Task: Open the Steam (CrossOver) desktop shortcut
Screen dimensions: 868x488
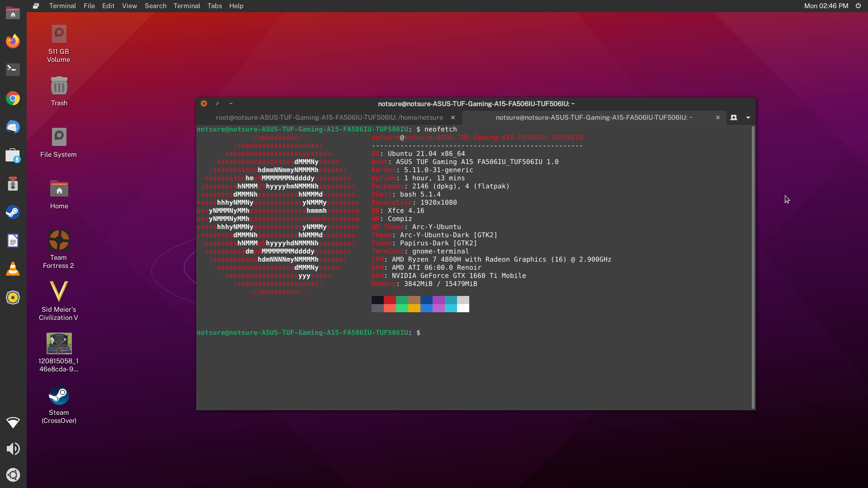Action: coord(58,394)
